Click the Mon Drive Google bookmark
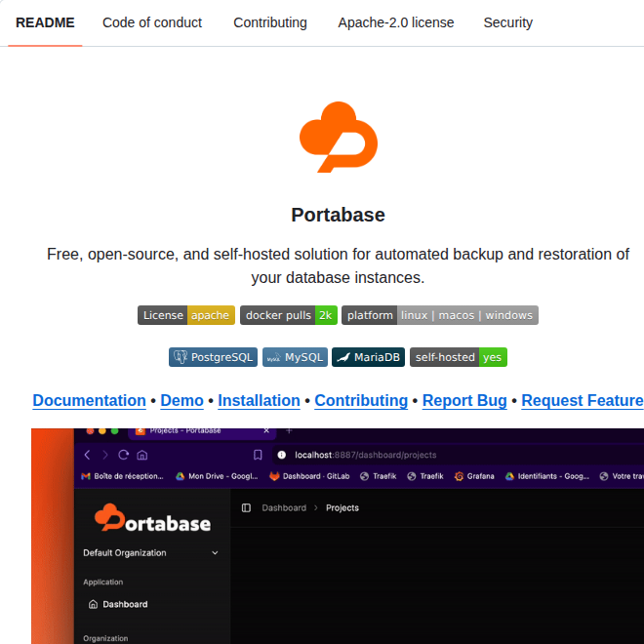This screenshot has height=644, width=644. [x=217, y=476]
